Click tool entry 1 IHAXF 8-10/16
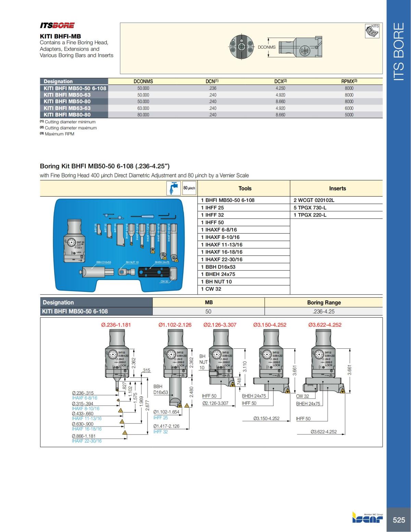The height and width of the screenshot is (532, 411). 220,237
